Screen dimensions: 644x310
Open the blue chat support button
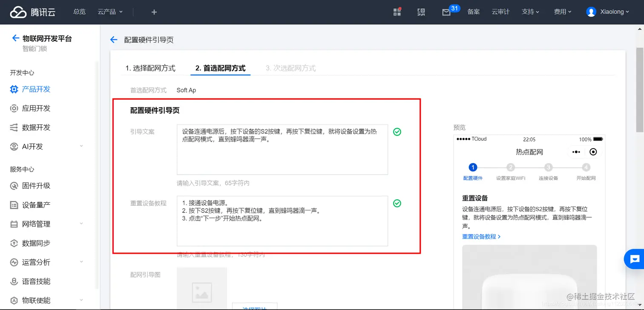coord(635,258)
